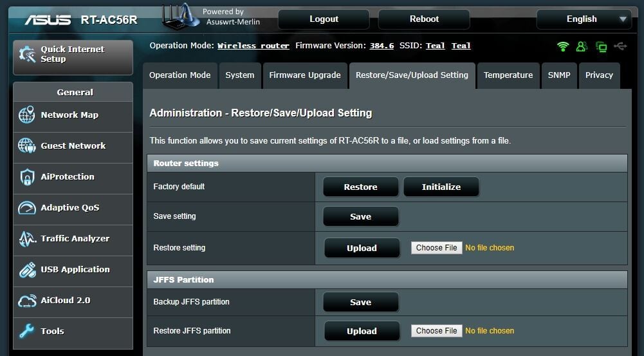Click the connected clients status icon
The width and height of the screenshot is (644, 356).
pyautogui.click(x=582, y=46)
